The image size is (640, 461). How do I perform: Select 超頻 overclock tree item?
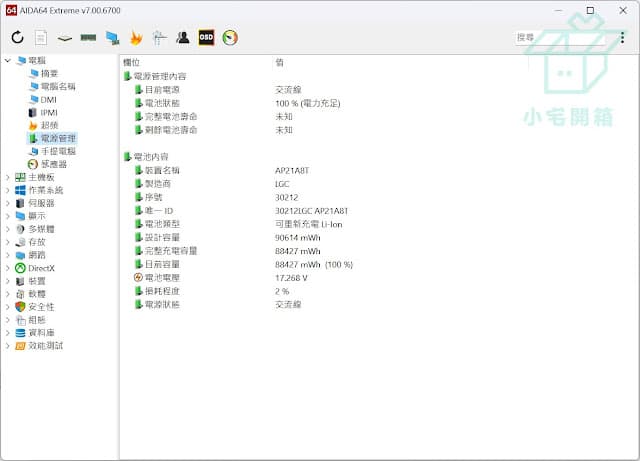pos(49,125)
